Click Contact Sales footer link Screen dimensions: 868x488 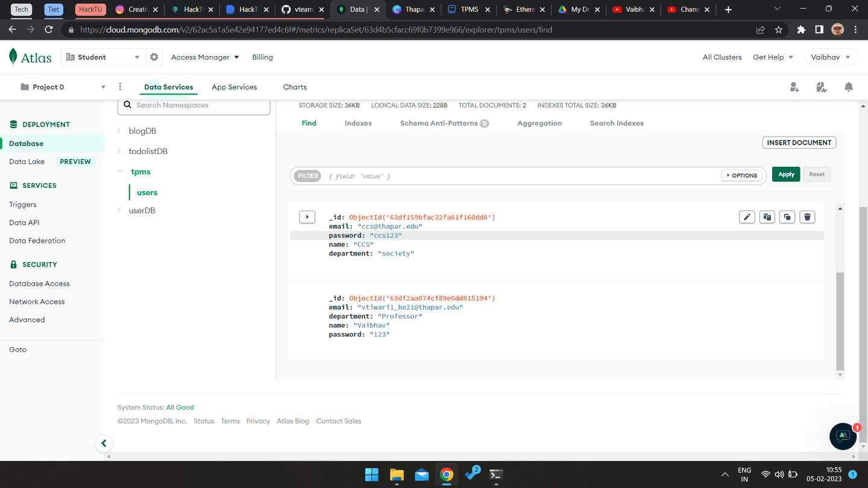[x=339, y=421]
